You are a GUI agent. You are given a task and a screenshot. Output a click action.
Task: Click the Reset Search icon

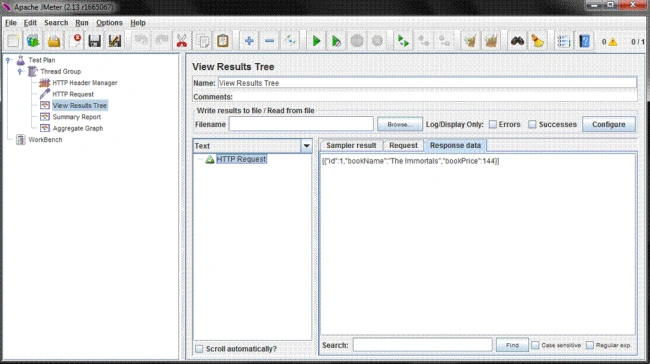click(538, 41)
